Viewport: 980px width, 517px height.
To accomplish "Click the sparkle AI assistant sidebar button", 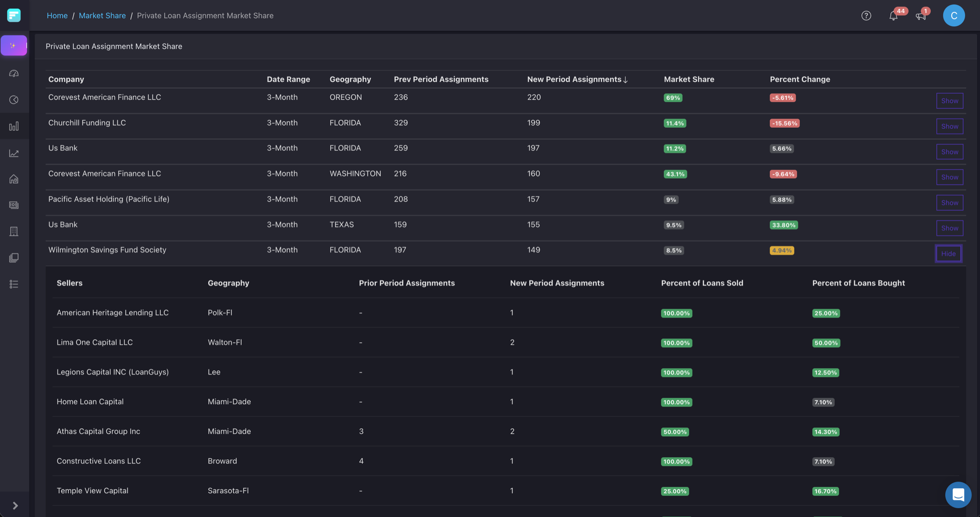I will pyautogui.click(x=13, y=45).
